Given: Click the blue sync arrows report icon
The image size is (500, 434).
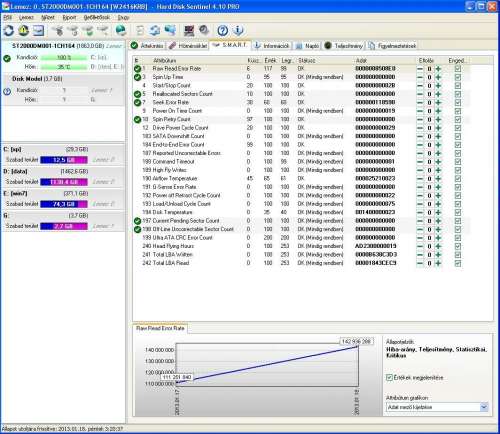Looking at the screenshot, I should click(x=155, y=31).
